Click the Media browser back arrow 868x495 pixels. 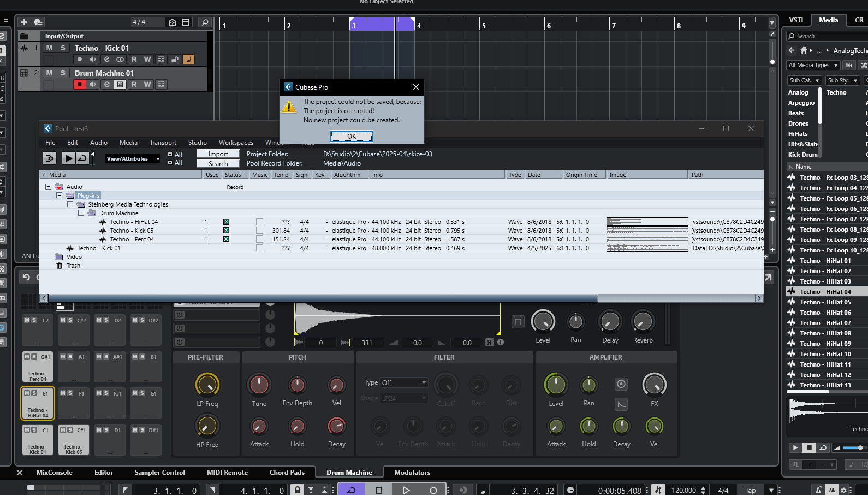click(x=792, y=50)
